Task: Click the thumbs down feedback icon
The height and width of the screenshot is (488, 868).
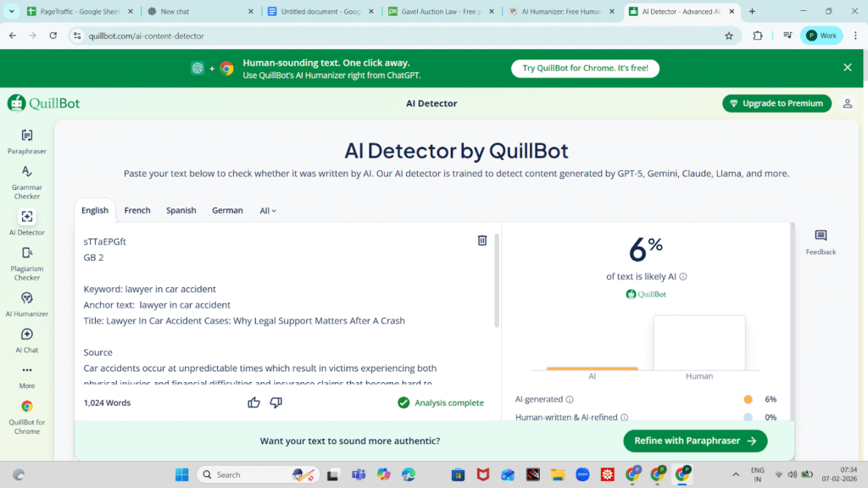Action: (275, 402)
